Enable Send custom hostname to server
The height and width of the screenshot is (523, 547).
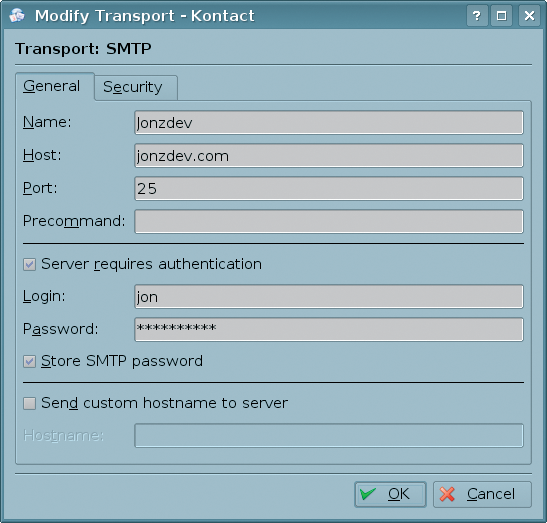pyautogui.click(x=29, y=404)
